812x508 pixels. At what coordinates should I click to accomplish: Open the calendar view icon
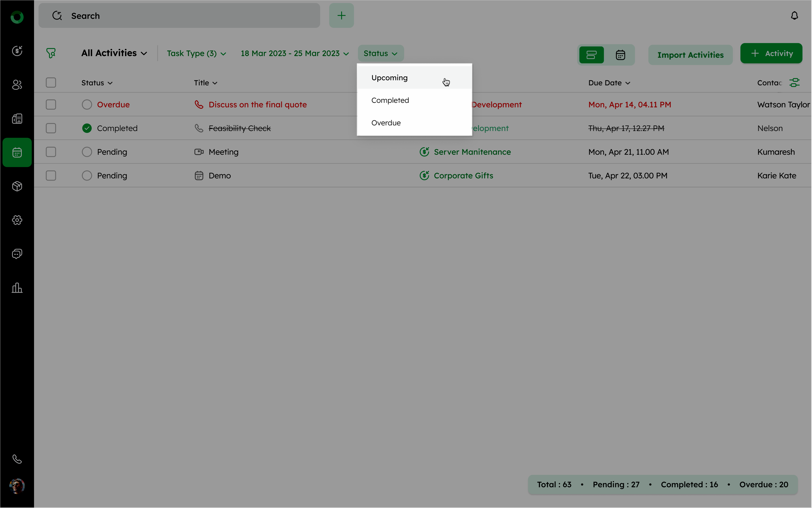(620, 55)
